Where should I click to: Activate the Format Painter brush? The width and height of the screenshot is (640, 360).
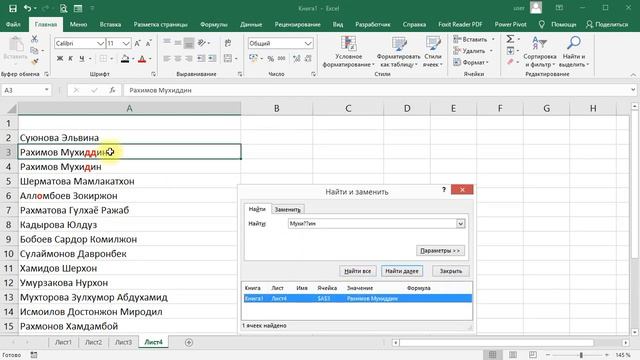tap(35, 61)
